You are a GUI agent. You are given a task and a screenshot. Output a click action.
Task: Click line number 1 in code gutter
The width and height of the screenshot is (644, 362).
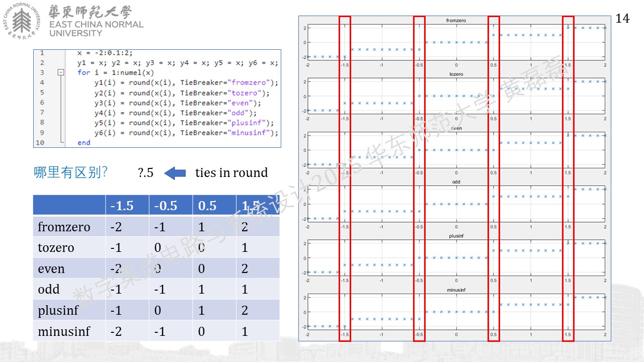(42, 53)
